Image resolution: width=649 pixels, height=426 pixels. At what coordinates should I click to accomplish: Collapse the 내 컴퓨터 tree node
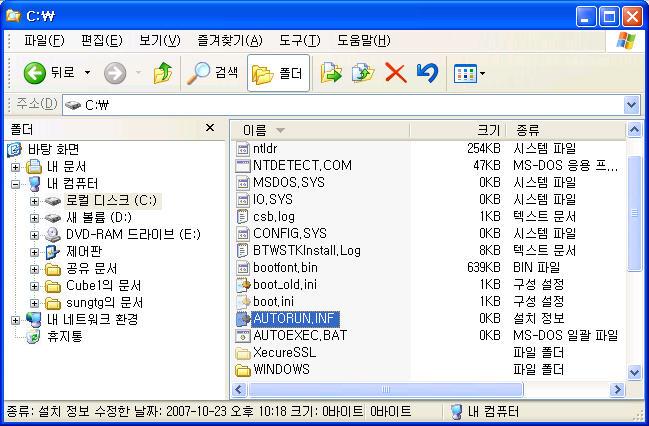pos(15,184)
